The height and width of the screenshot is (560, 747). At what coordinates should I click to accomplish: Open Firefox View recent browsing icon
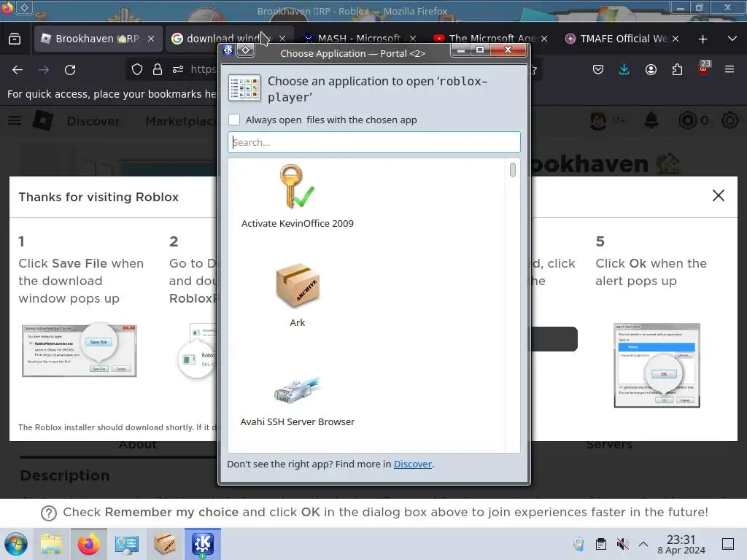point(15,39)
